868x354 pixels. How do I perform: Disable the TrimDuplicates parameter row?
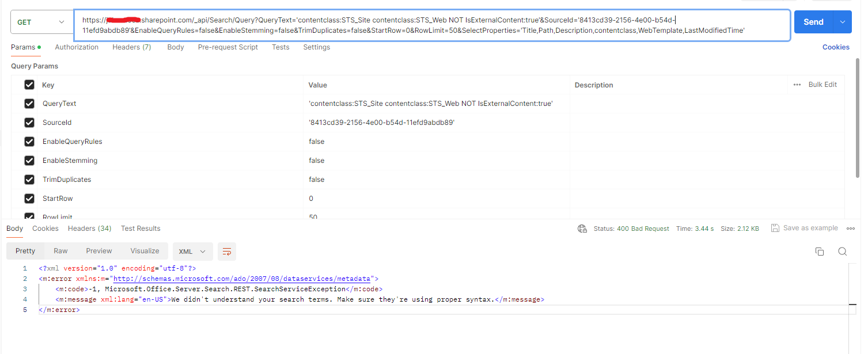29,179
